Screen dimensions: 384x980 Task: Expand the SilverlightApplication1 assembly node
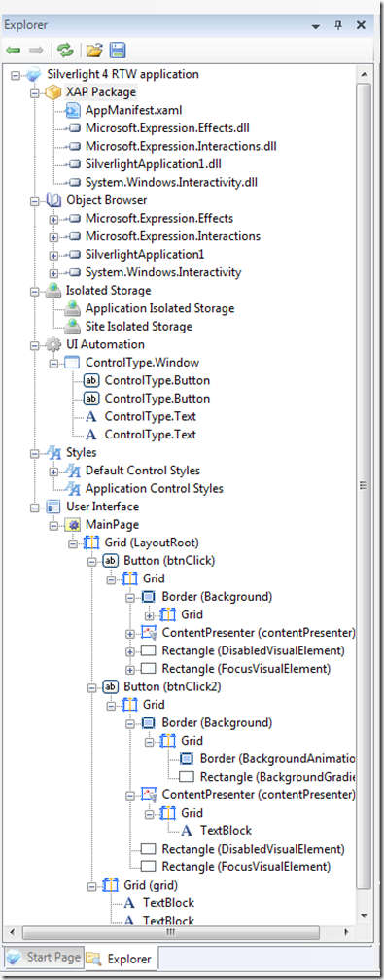[53, 255]
